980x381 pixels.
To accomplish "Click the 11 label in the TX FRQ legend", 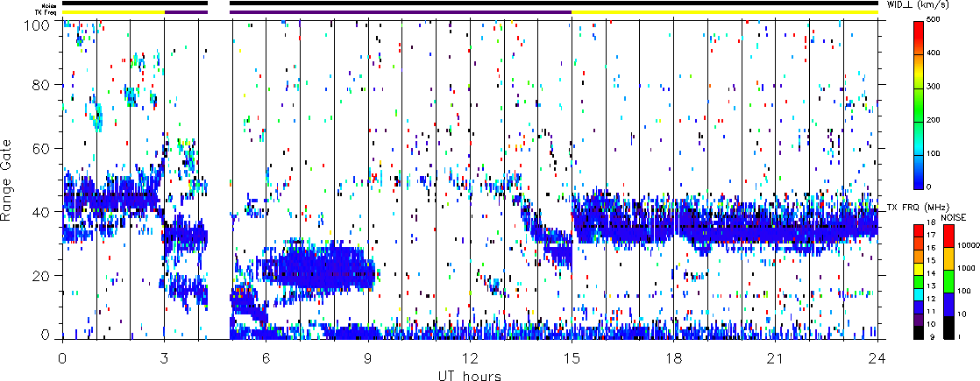I will tap(930, 311).
